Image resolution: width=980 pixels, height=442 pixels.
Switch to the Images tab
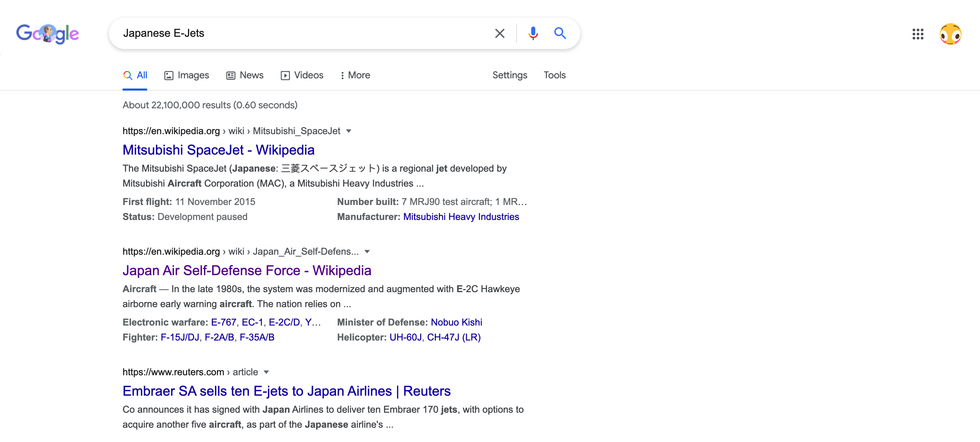[x=186, y=75]
